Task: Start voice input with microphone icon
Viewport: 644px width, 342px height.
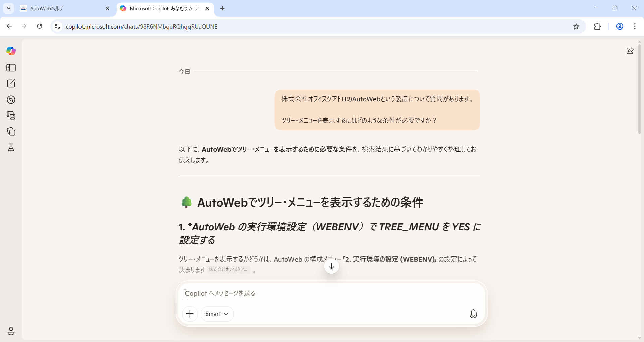Action: coord(473,314)
